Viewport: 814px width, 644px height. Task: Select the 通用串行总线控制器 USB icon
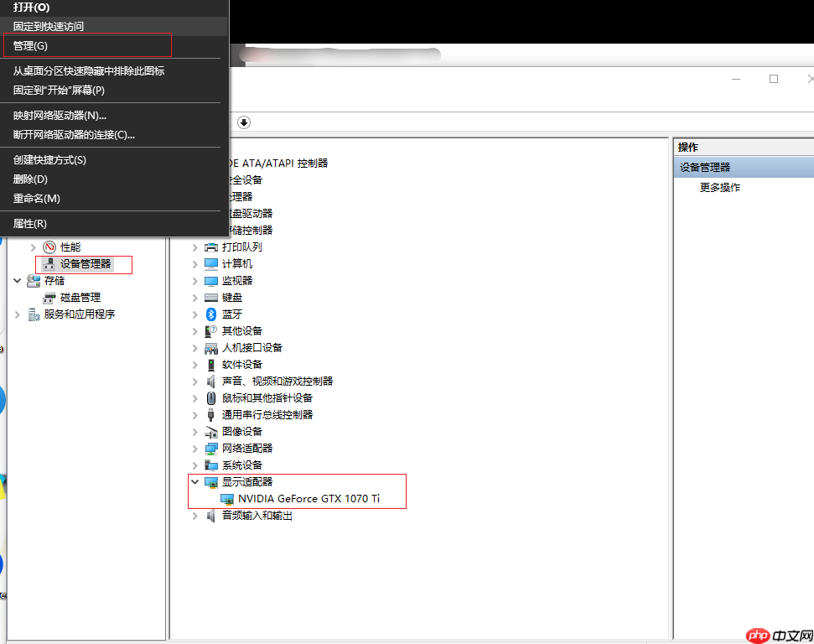tap(210, 414)
